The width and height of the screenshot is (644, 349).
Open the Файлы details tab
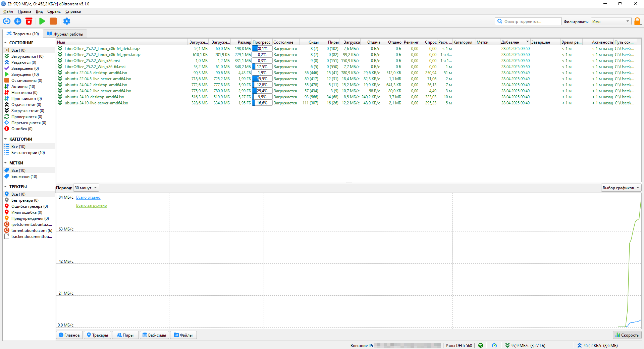coord(183,335)
